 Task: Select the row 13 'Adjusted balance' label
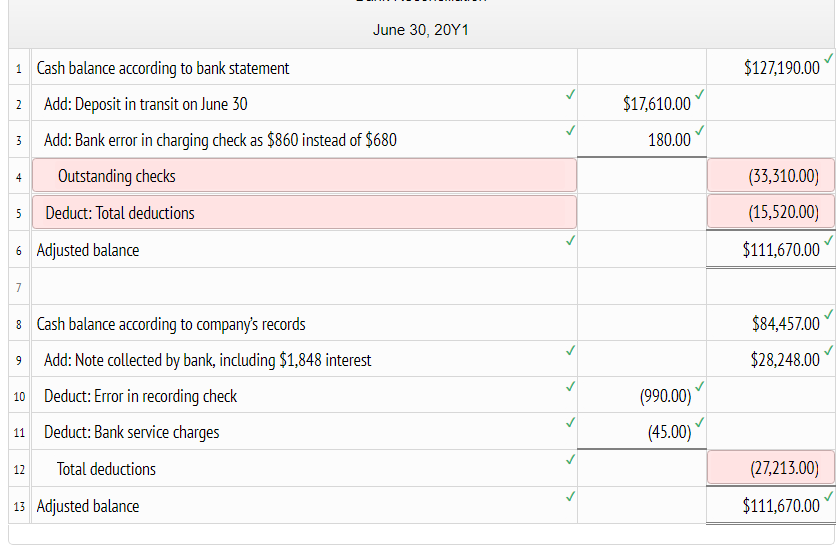pyautogui.click(x=304, y=505)
